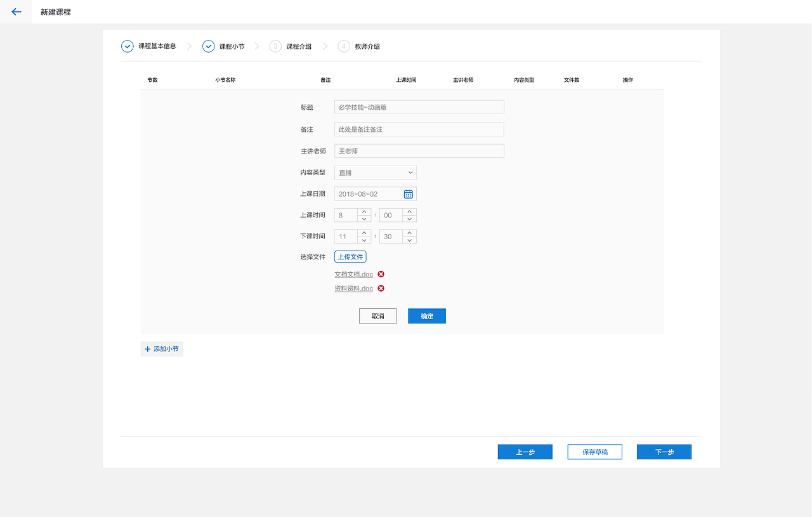Remove the file 文档文档.doc with its red delete icon
This screenshot has height=517, width=812.
tap(381, 274)
